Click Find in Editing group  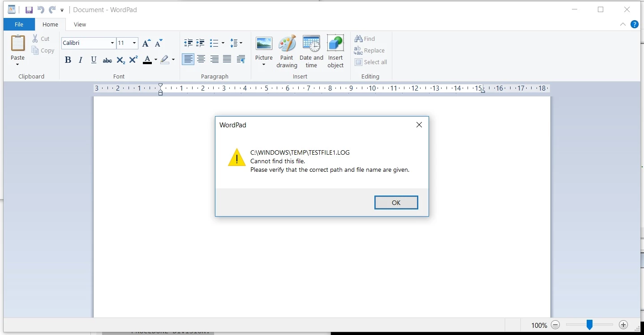[x=365, y=39]
